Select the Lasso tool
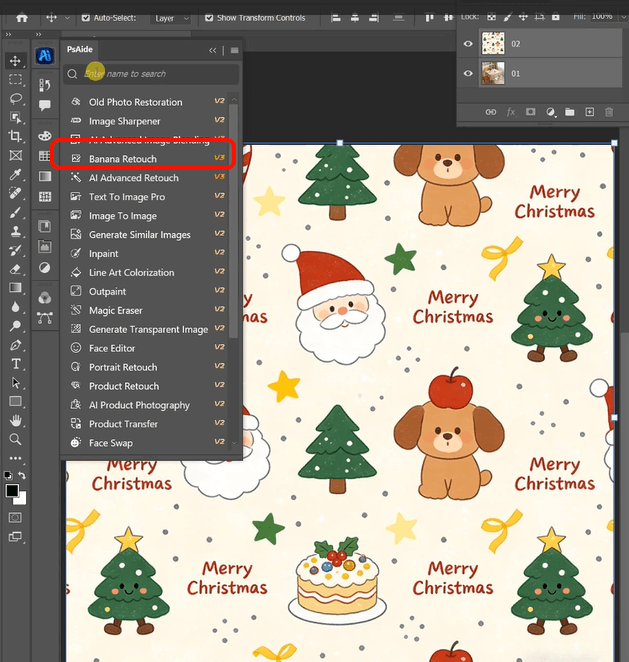The width and height of the screenshot is (629, 662). click(x=15, y=98)
